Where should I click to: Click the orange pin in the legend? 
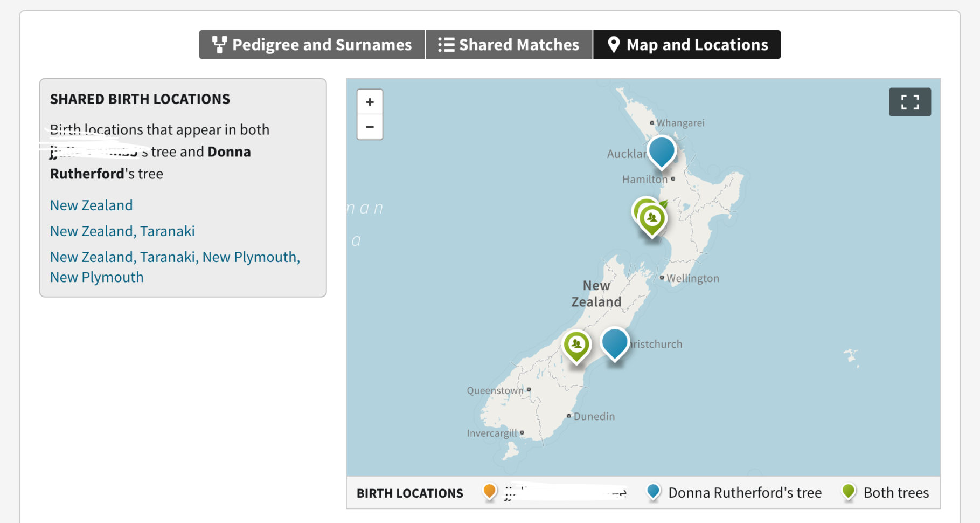[x=489, y=492]
